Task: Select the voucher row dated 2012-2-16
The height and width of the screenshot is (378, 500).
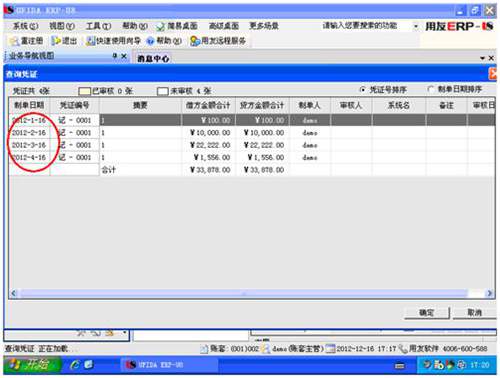Action: 252,133
